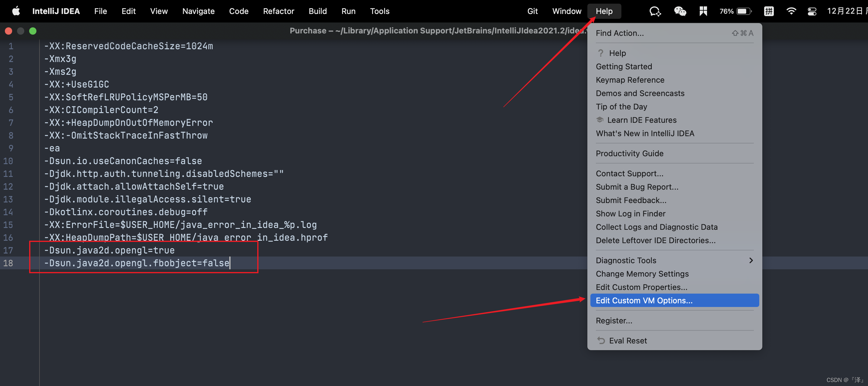
Task: Open Keymap Reference
Action: coord(674,80)
